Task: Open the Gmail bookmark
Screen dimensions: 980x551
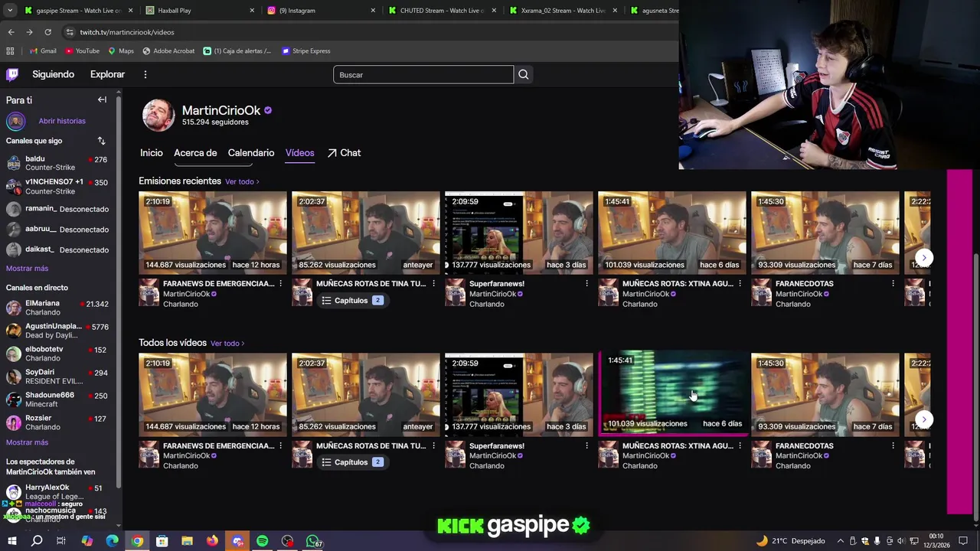Action: pos(43,51)
